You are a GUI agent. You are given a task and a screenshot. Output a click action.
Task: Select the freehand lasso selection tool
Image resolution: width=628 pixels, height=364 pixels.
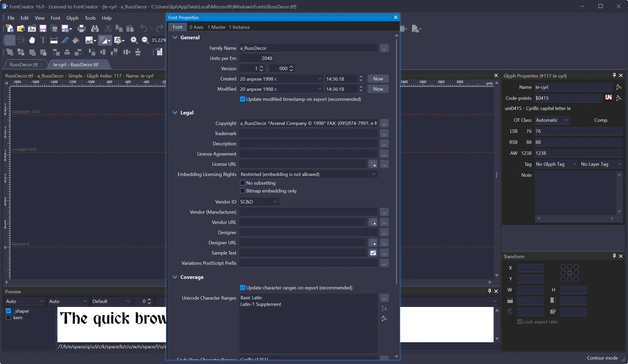[21, 40]
